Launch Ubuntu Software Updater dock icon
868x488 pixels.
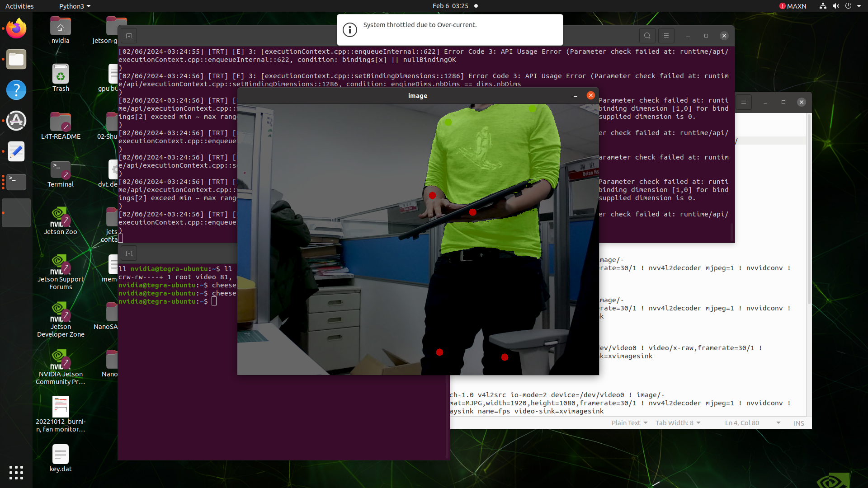click(16, 121)
